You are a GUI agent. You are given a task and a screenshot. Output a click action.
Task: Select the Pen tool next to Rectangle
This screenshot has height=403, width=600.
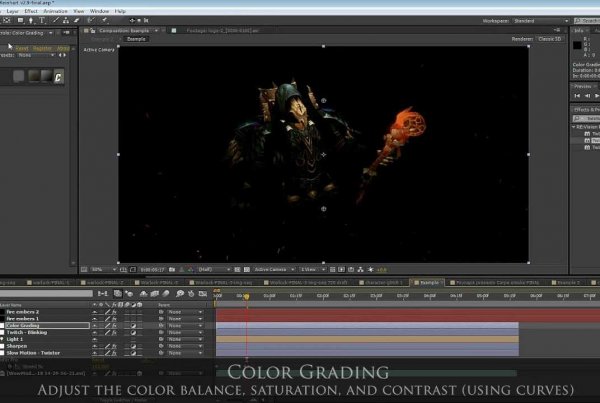(31, 21)
